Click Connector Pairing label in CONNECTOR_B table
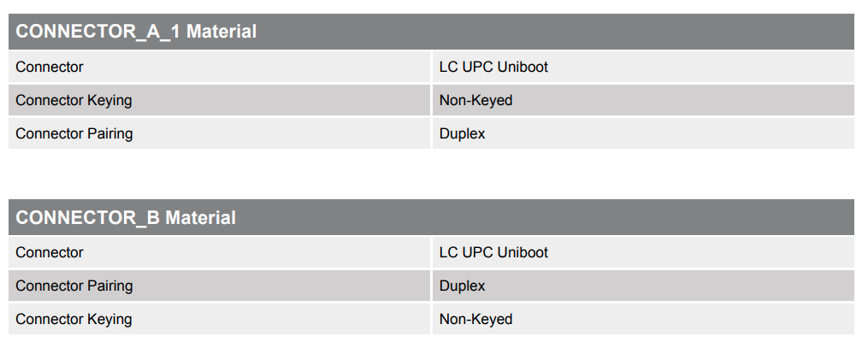 [74, 286]
